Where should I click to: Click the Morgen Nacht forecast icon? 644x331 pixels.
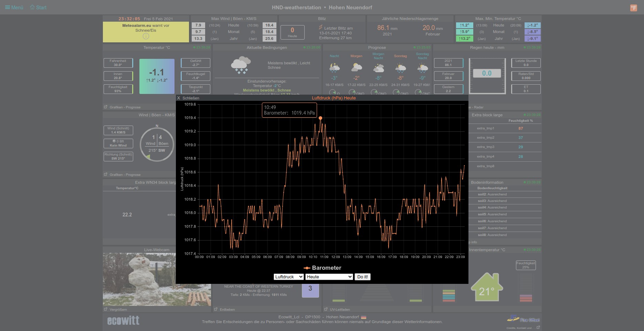click(378, 68)
